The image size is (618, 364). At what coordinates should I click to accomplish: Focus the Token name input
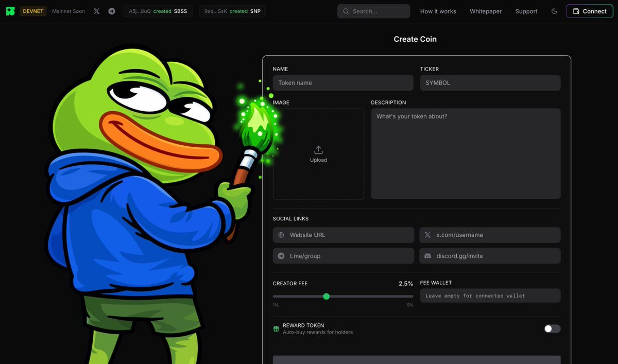343,83
